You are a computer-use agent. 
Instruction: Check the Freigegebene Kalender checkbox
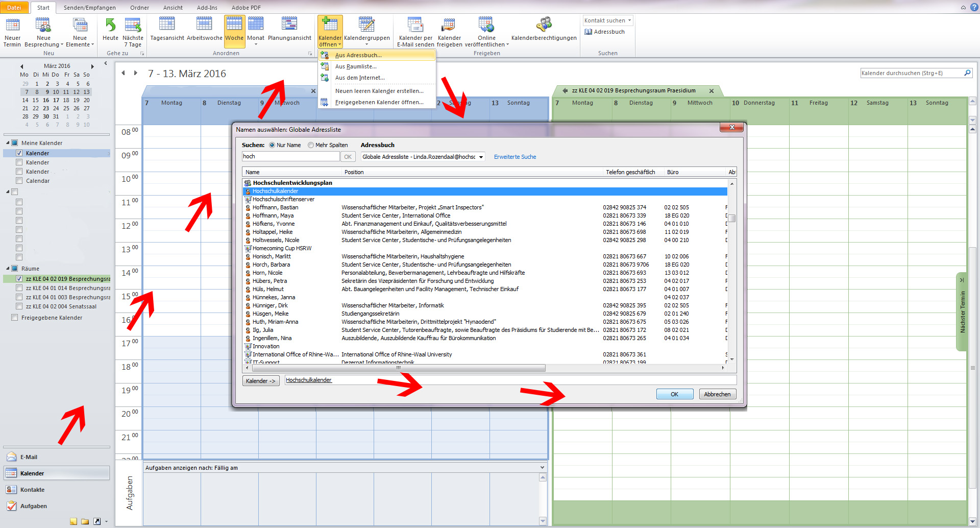point(15,318)
